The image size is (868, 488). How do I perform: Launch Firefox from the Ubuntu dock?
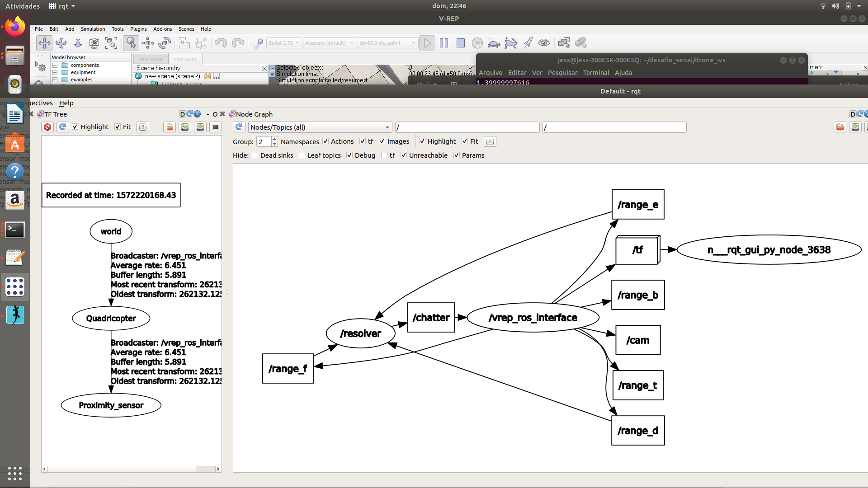click(x=15, y=26)
